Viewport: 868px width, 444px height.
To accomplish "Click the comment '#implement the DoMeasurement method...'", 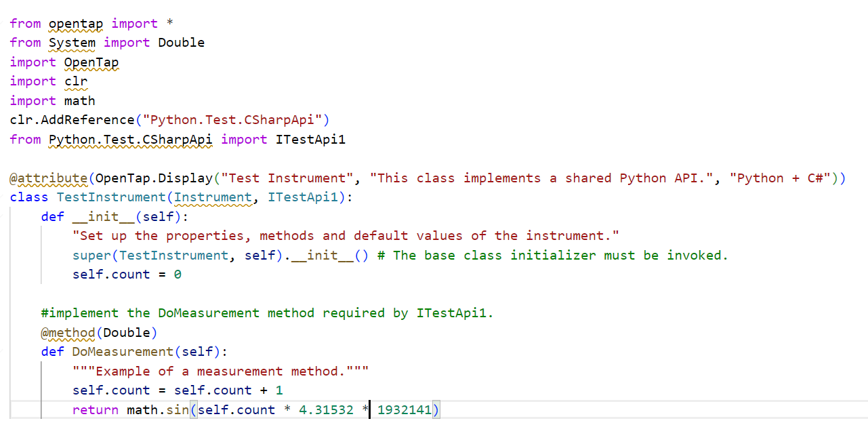I will pos(268,313).
